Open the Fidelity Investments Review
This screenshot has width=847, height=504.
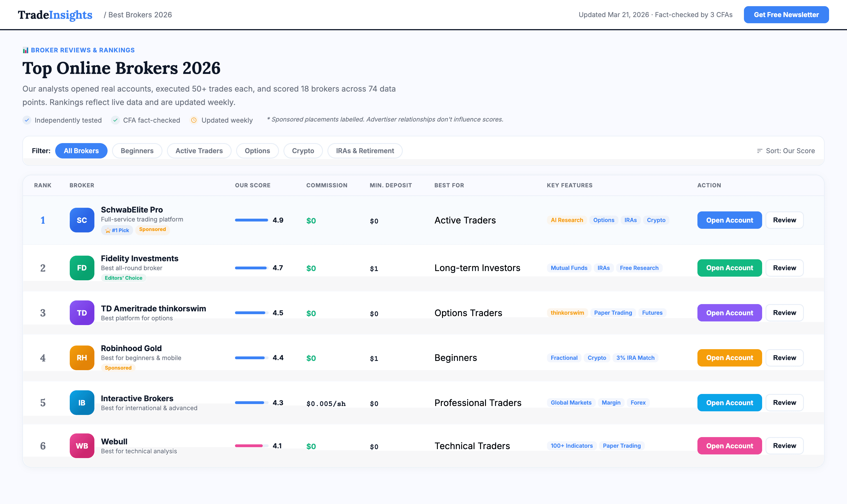click(x=784, y=268)
